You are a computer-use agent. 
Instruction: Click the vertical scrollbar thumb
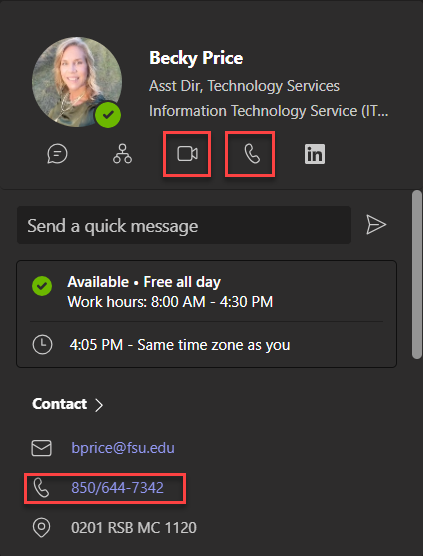(x=417, y=275)
